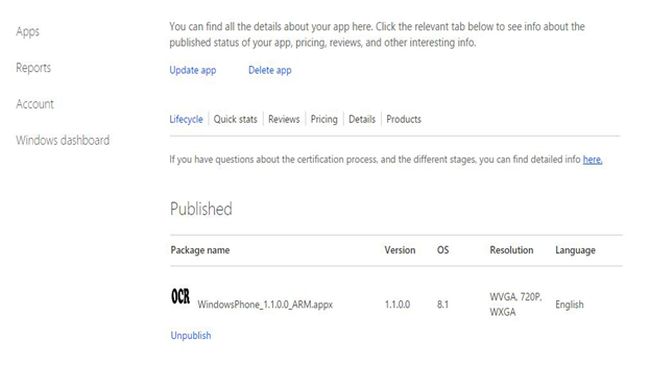The width and height of the screenshot is (650, 388).
Task: Select WindowsPhone_1.1.0.0_ARM.appx package name
Action: [265, 305]
